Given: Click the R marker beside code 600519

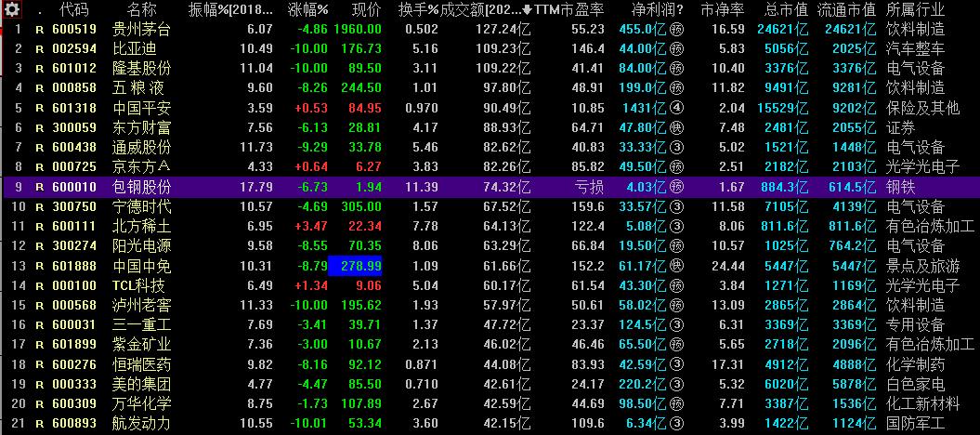Looking at the screenshot, I should pos(40,30).
